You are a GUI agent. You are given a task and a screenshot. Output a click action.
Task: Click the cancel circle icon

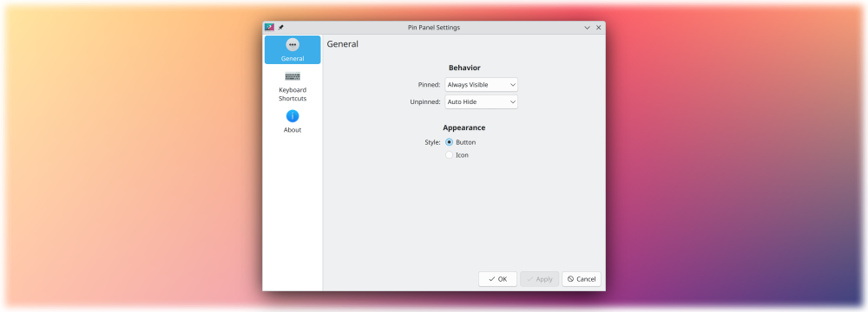click(571, 279)
